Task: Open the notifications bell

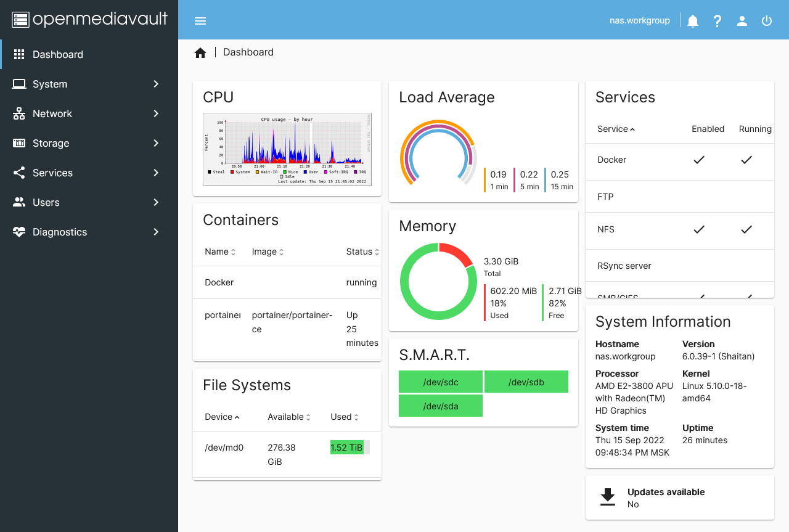Action: click(693, 21)
